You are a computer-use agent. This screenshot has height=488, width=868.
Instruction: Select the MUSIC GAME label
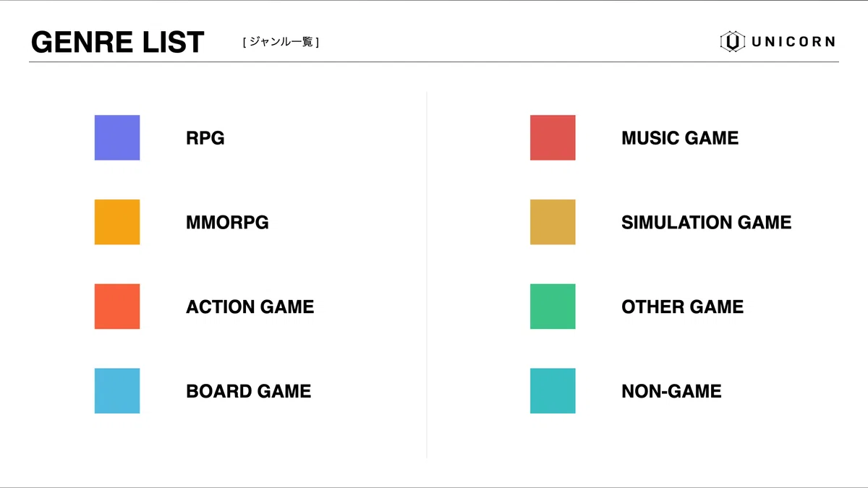point(680,138)
